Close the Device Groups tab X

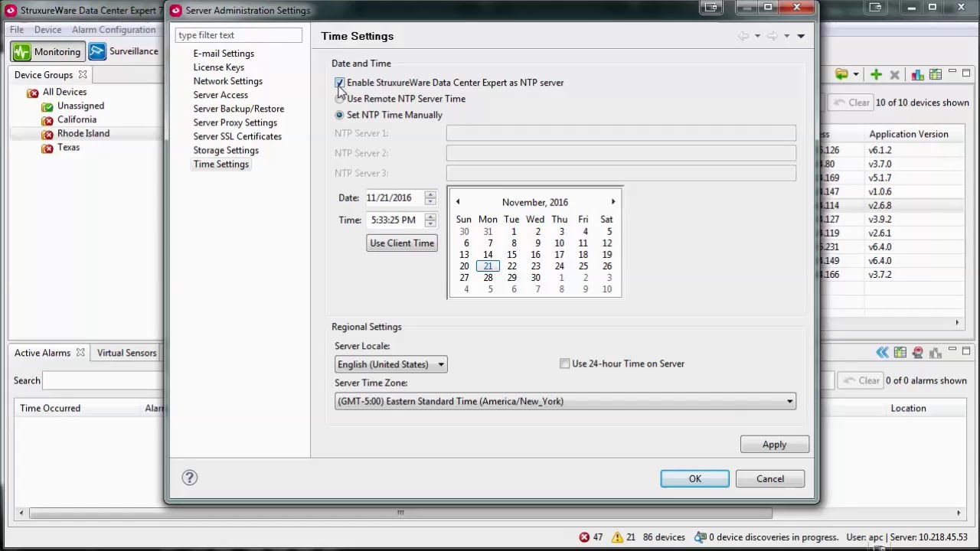(x=82, y=74)
